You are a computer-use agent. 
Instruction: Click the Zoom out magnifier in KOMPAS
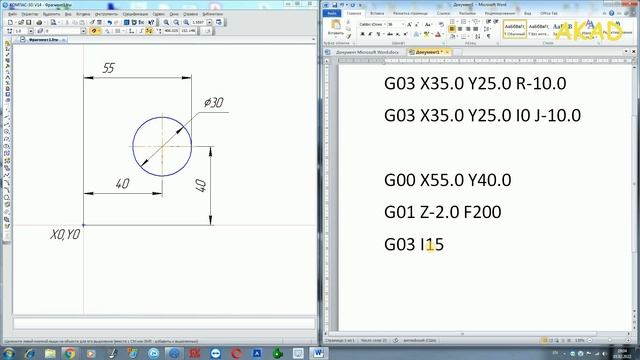pyautogui.click(x=176, y=22)
